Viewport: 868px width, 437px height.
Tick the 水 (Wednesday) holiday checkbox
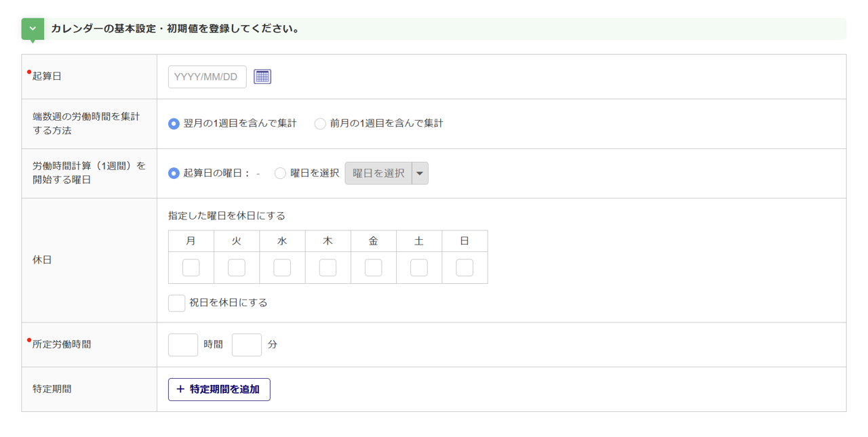click(282, 268)
